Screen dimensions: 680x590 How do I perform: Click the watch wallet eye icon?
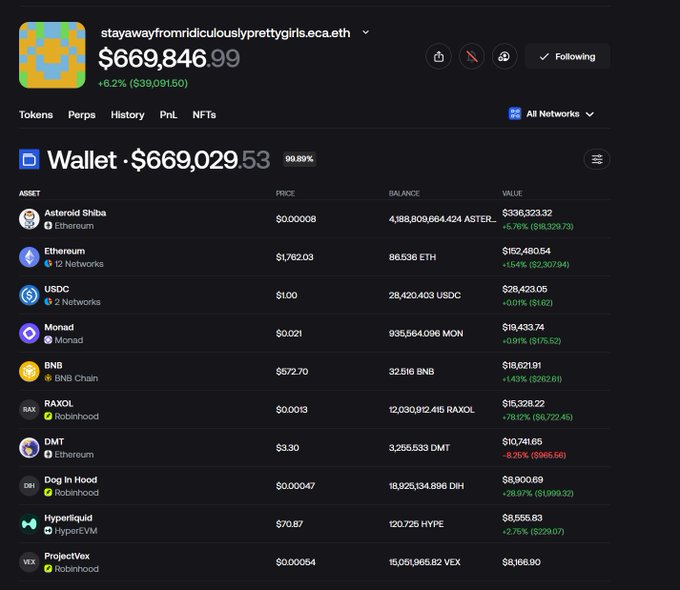tap(504, 56)
